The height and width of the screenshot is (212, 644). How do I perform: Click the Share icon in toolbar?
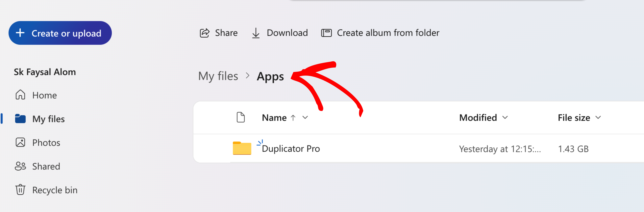coord(205,33)
